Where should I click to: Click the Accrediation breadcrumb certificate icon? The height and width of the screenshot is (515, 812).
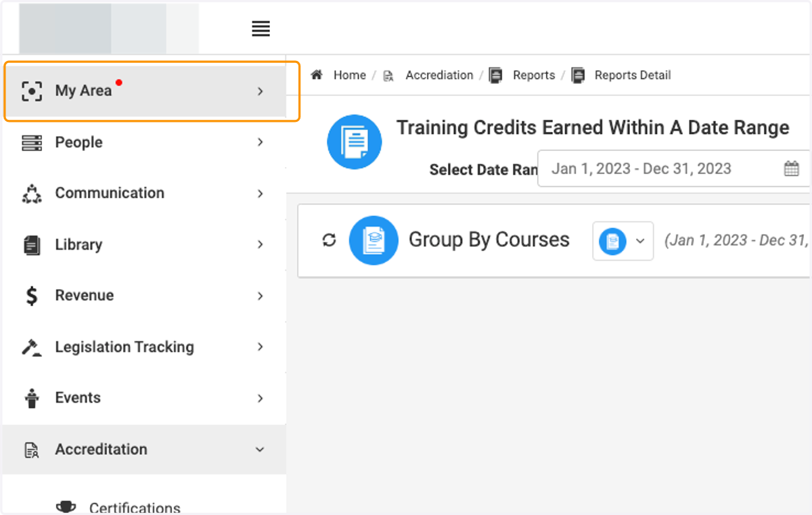[388, 75]
